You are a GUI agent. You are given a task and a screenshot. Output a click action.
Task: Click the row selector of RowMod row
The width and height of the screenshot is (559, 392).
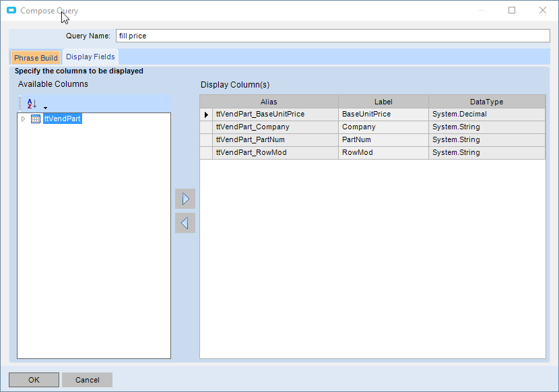pyautogui.click(x=206, y=153)
